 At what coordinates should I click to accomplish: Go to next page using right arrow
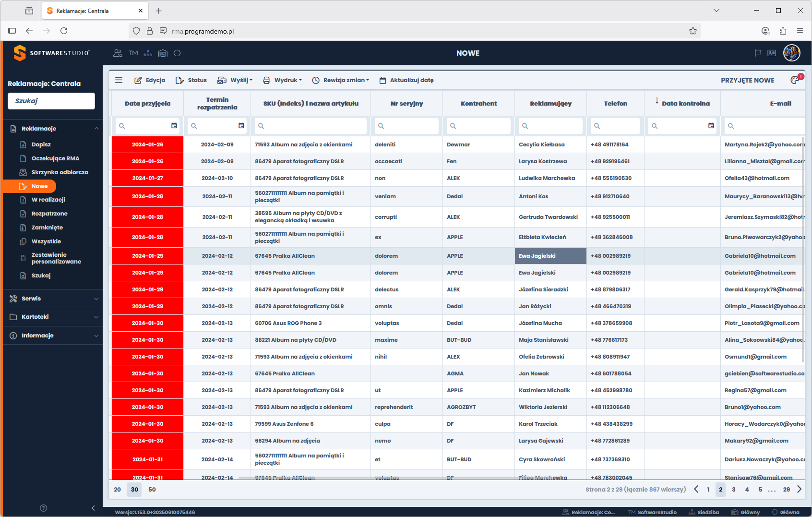click(799, 489)
